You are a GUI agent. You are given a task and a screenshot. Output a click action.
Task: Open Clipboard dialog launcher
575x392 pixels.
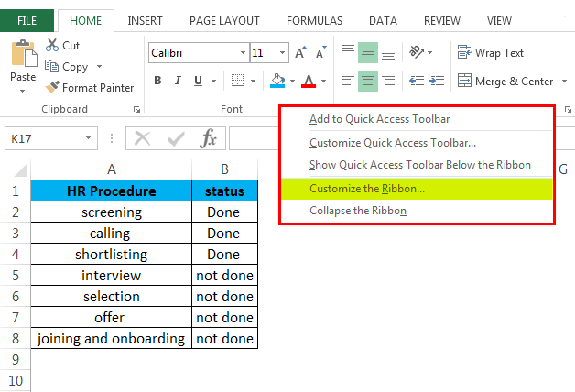coord(136,109)
